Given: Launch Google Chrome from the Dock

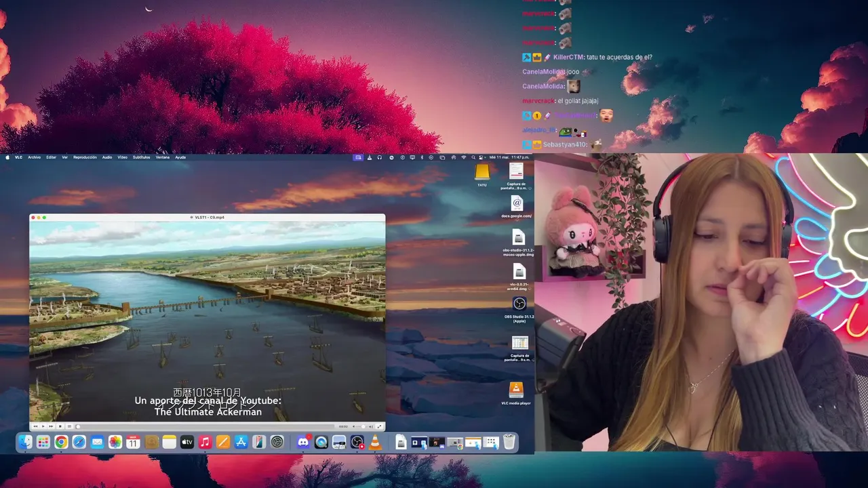Looking at the screenshot, I should click(61, 442).
